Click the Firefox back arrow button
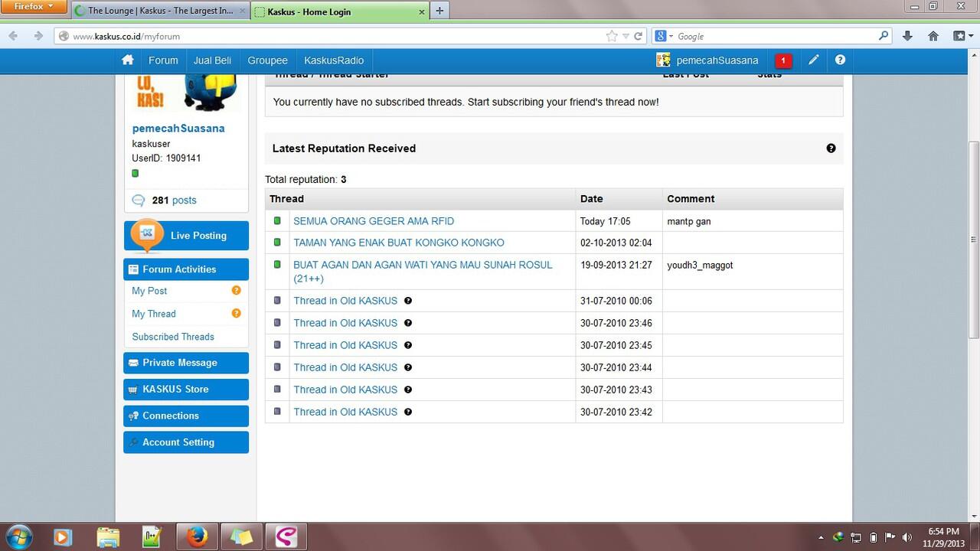Image resolution: width=980 pixels, height=551 pixels. click(x=13, y=36)
